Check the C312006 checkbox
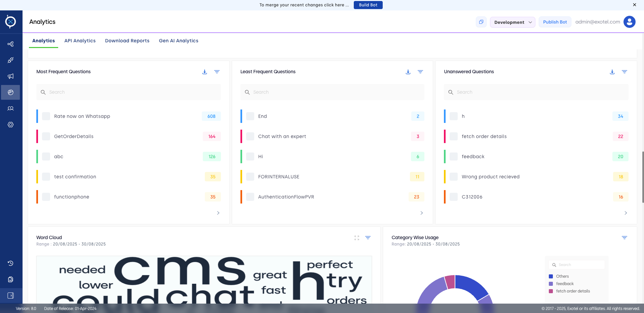The image size is (644, 313). (x=454, y=197)
